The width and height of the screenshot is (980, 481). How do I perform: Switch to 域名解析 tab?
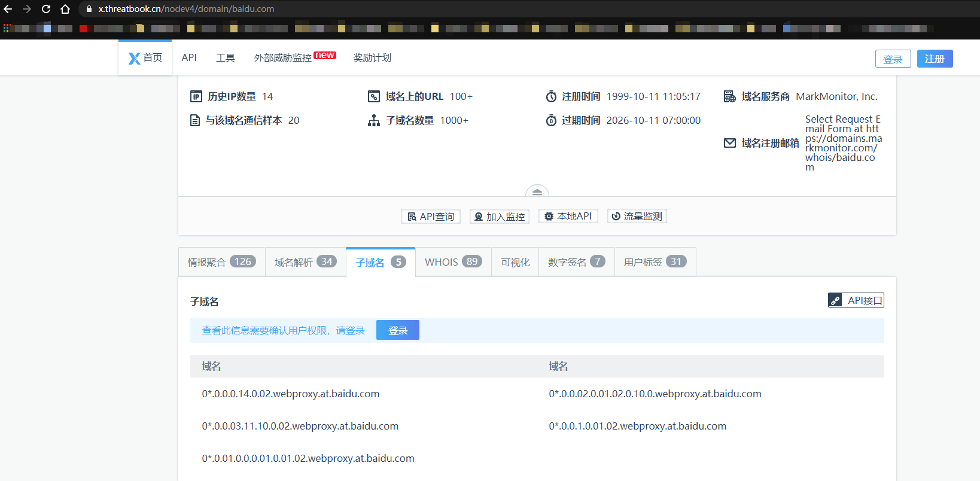click(306, 262)
